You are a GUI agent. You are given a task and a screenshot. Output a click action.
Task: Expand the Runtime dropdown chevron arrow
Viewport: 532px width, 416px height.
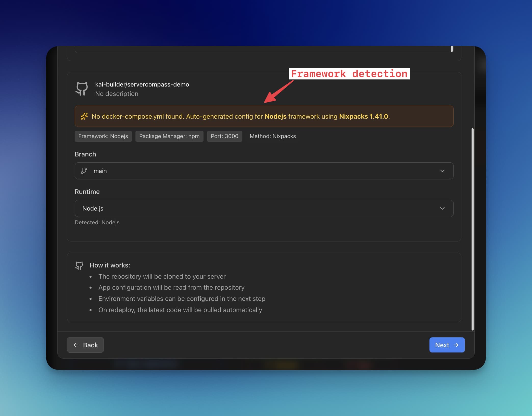442,208
